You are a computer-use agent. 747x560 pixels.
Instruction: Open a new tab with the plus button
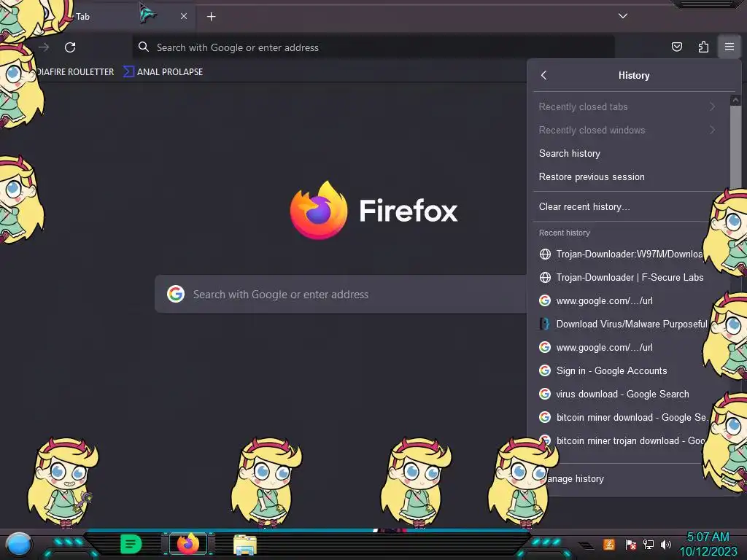(x=211, y=17)
